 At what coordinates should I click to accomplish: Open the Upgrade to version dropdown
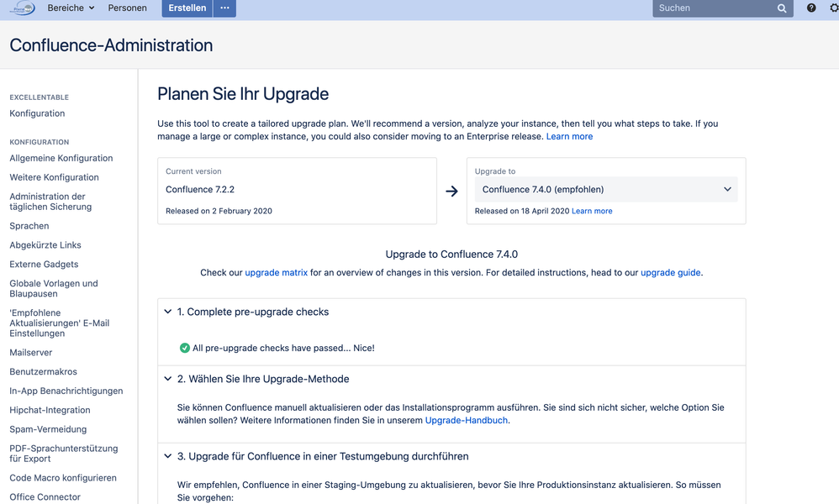coord(605,189)
